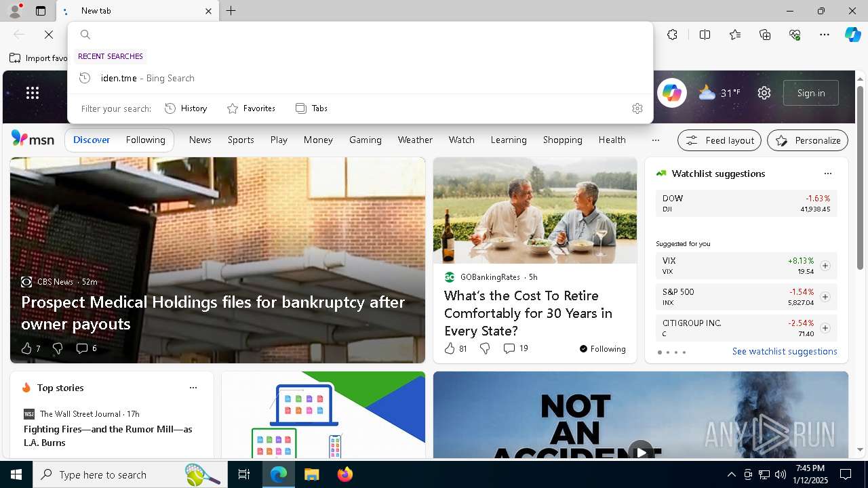The image size is (868, 488).
Task: Open the Copilot circle icon on page
Action: (x=672, y=93)
